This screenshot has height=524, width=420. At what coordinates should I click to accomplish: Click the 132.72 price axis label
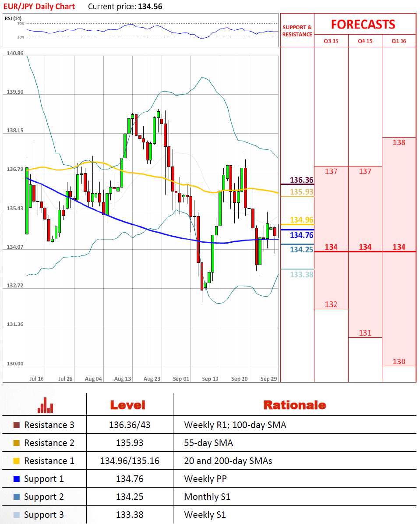coord(15,286)
